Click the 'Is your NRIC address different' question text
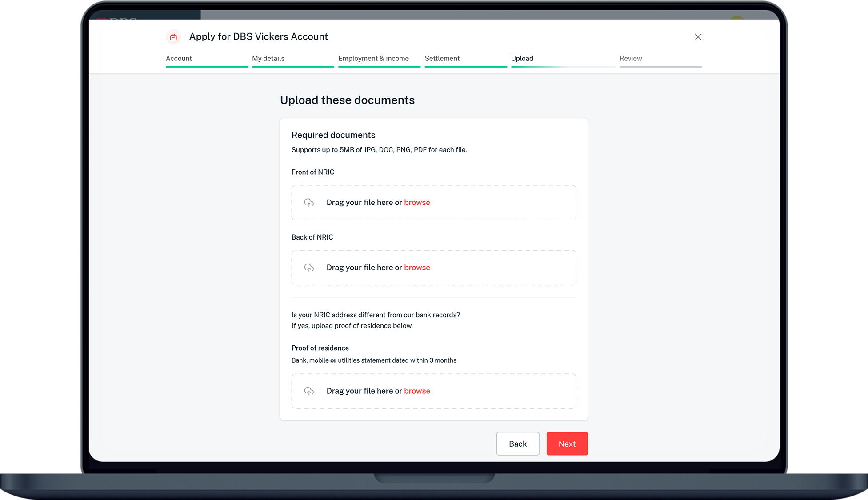 click(x=376, y=315)
